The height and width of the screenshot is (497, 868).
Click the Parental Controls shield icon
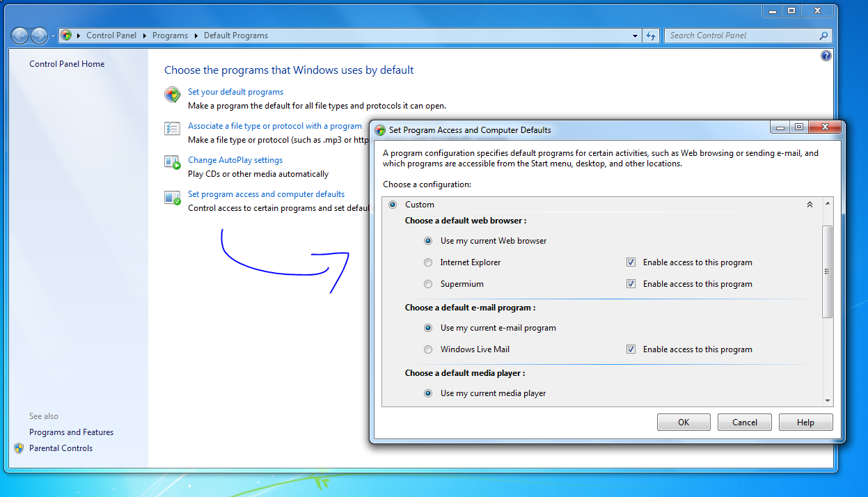[x=19, y=448]
